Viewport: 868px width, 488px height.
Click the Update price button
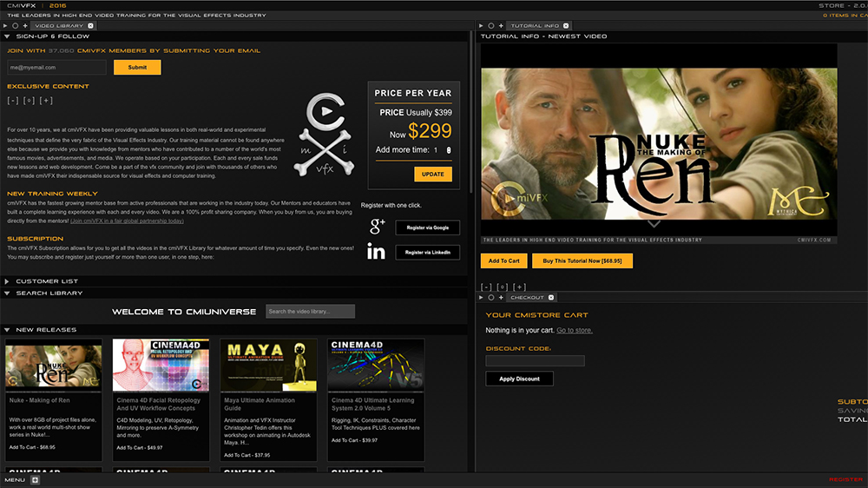point(433,174)
